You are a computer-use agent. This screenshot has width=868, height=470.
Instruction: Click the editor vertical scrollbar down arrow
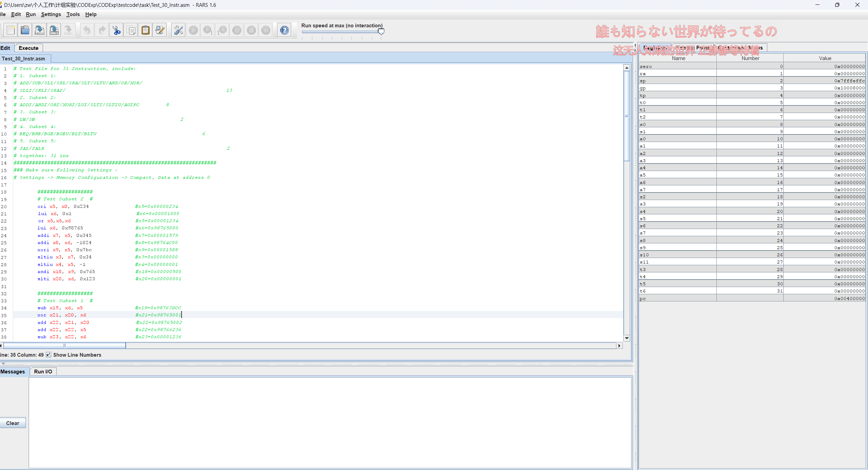(x=627, y=338)
